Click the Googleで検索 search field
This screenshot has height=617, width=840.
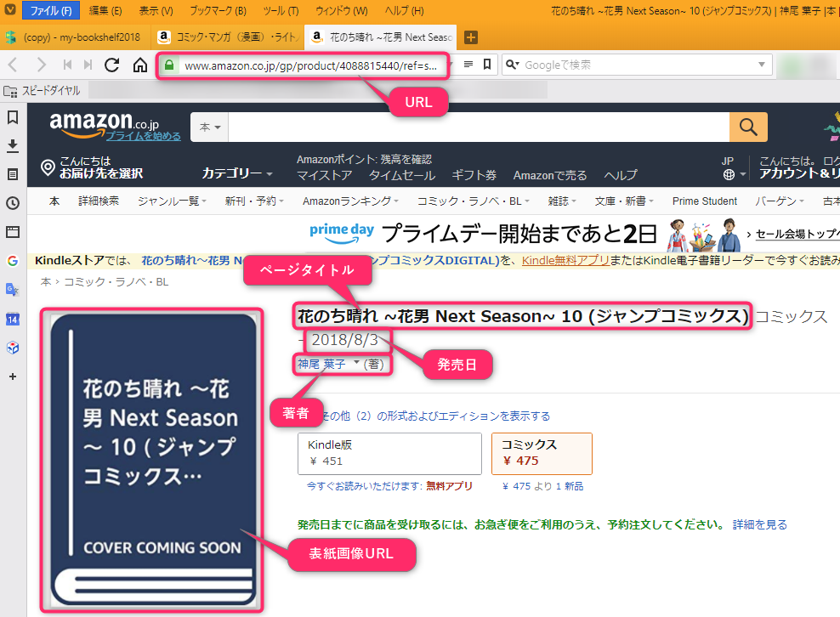(x=638, y=65)
